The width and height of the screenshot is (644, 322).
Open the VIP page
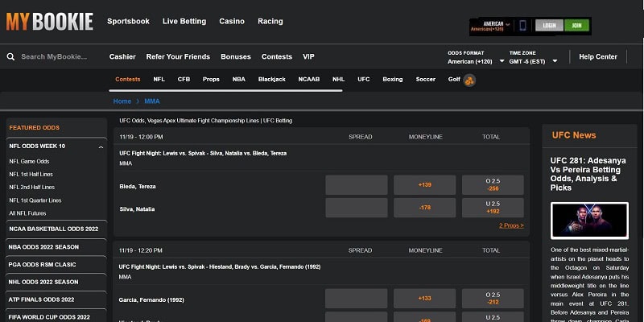pos(308,56)
